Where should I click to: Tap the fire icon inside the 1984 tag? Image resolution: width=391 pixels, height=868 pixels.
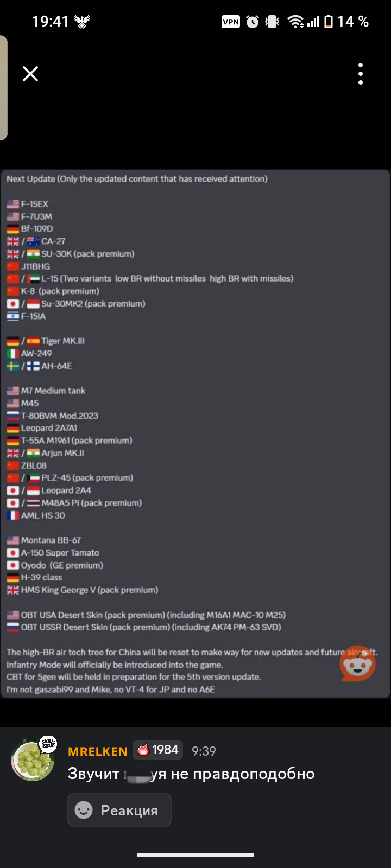click(143, 750)
